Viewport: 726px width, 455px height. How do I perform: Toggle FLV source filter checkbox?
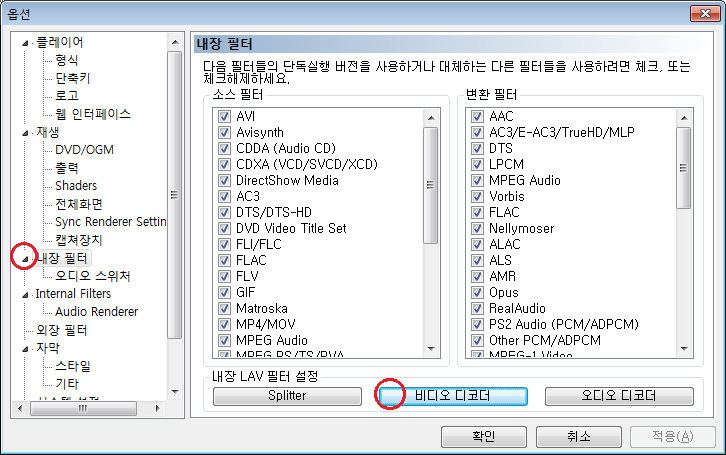coord(225,276)
